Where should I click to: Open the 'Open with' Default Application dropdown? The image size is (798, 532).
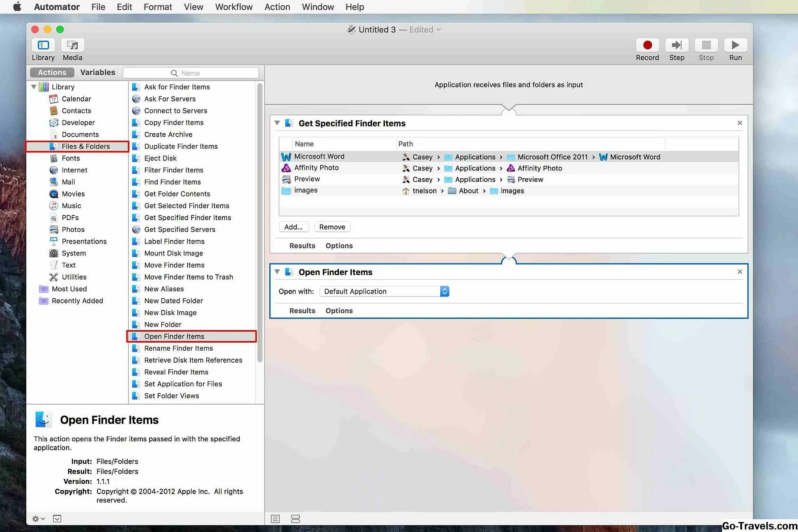[x=384, y=291]
